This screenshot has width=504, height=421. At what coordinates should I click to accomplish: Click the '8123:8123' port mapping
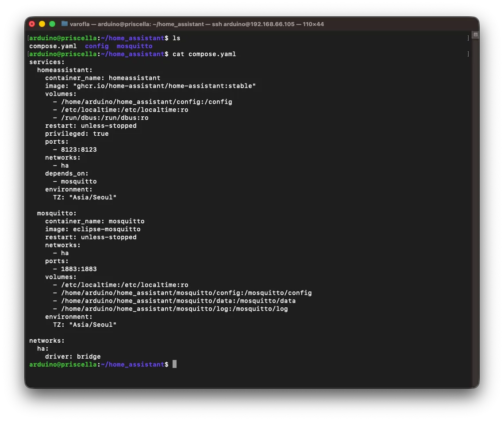pos(79,149)
